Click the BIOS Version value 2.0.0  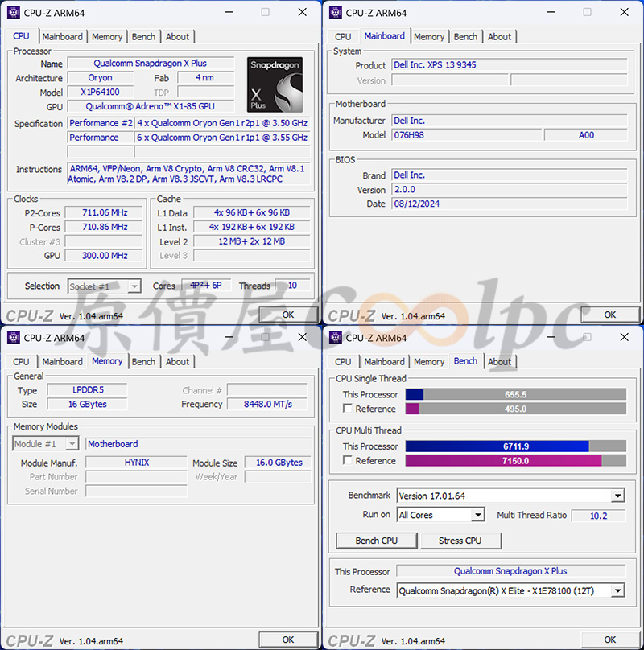click(x=510, y=189)
